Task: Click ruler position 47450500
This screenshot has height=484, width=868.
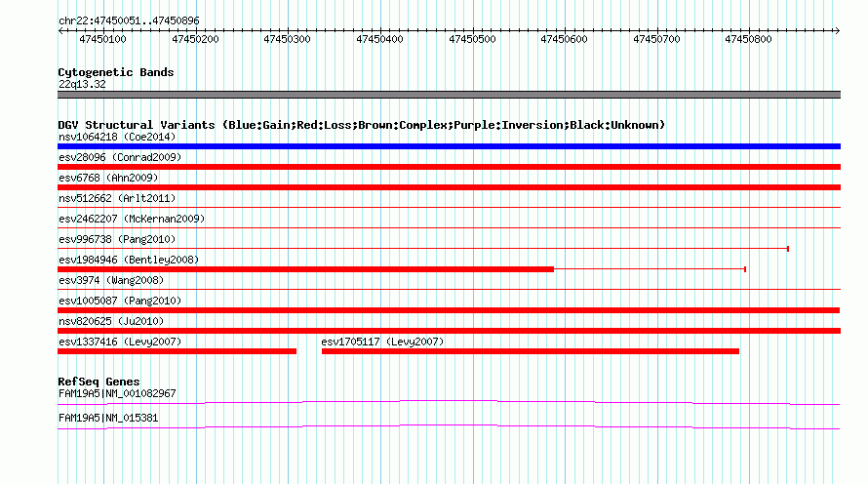Action: tap(472, 39)
